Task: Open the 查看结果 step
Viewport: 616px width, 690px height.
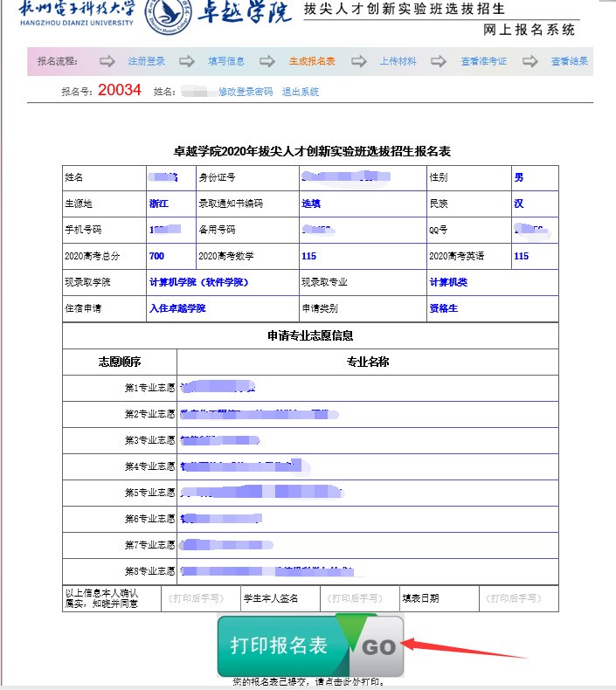Action: click(x=570, y=61)
